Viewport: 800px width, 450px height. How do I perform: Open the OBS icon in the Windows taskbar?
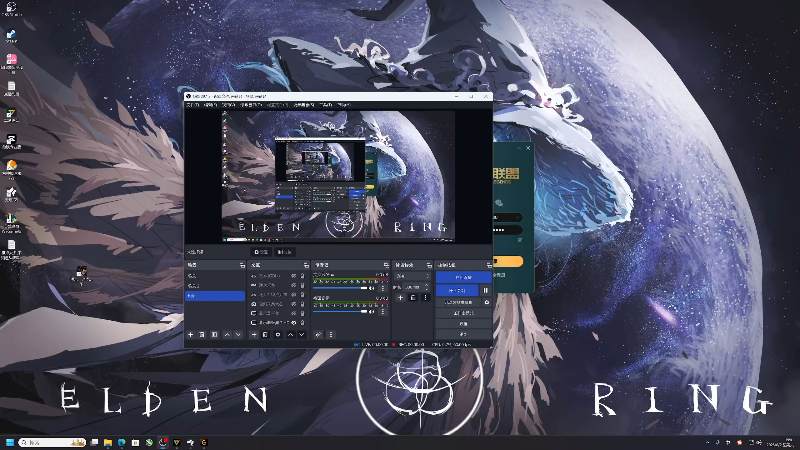163,442
